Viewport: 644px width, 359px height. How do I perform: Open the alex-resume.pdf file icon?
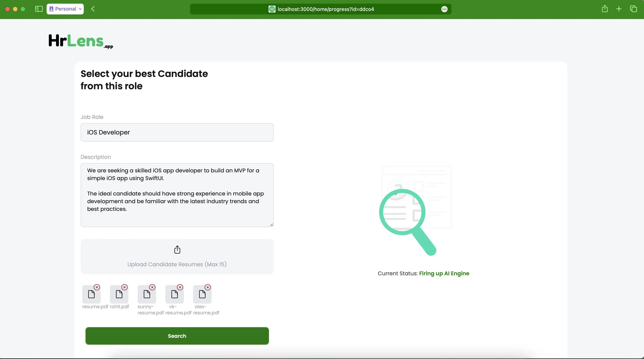pyautogui.click(x=202, y=294)
